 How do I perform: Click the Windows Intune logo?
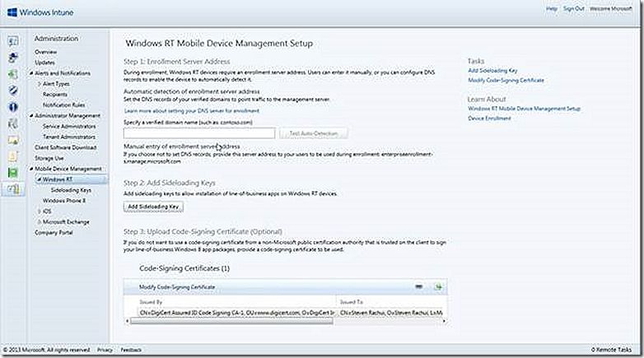(40, 12)
